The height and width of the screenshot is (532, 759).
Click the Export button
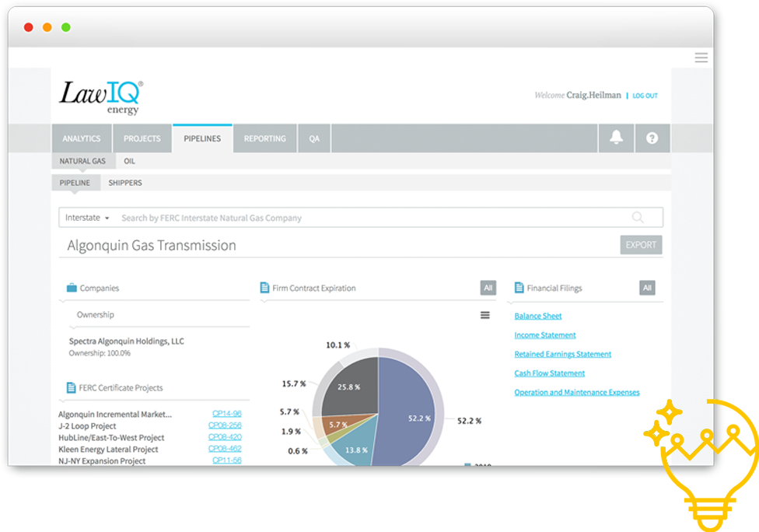point(641,244)
